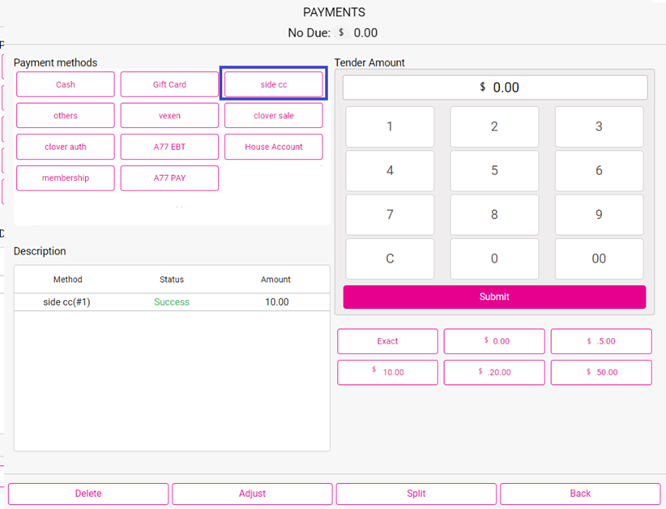
Task: Delete the selected payment
Action: [88, 494]
